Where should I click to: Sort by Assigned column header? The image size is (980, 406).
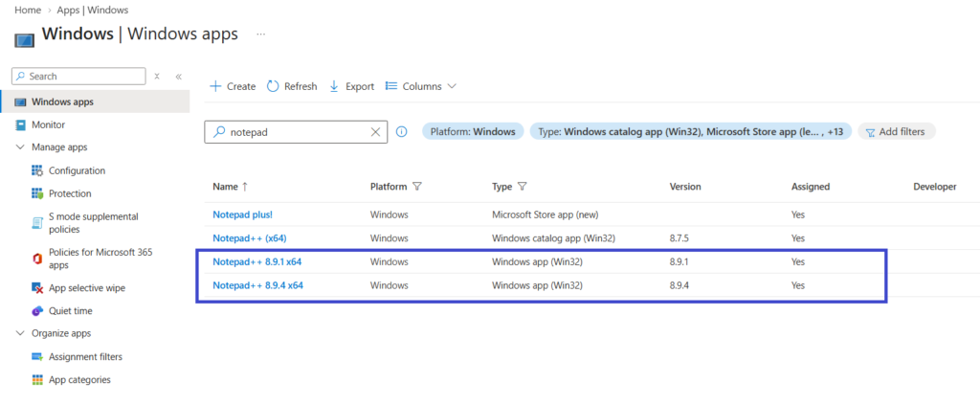pyautogui.click(x=811, y=187)
